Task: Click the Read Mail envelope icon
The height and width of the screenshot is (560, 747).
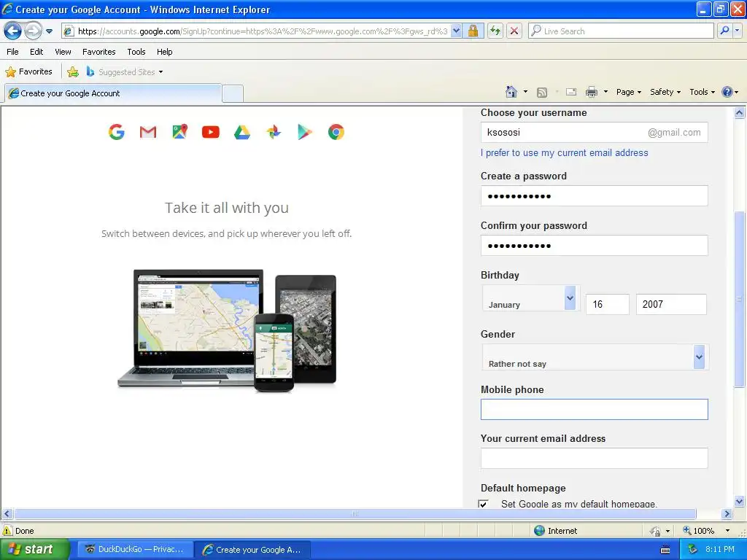Action: [x=571, y=92]
